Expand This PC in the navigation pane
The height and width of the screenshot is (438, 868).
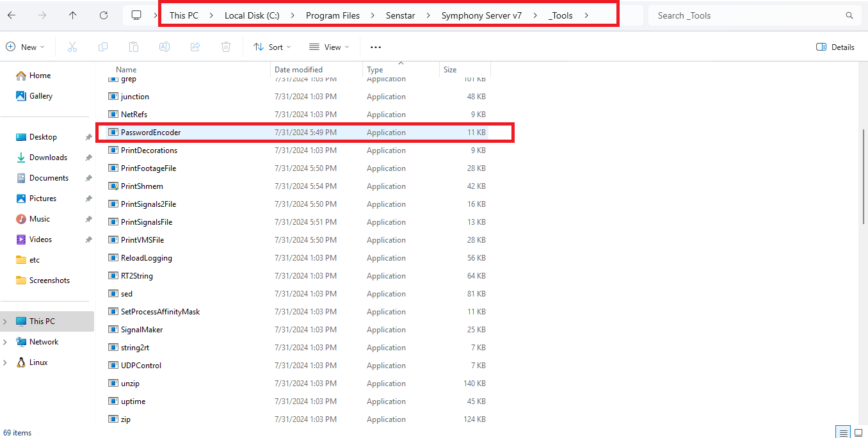[5, 321]
